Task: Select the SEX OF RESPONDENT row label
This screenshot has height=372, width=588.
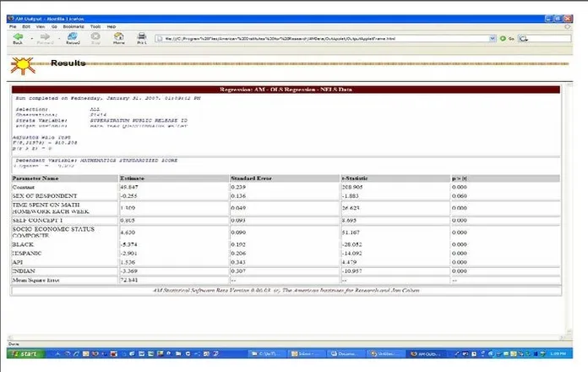Action: (44, 196)
